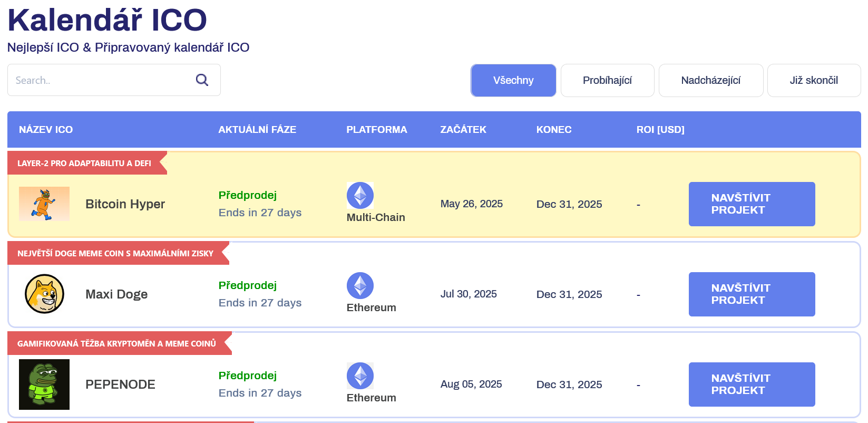Click the search magnifier icon
868x423 pixels.
click(202, 80)
